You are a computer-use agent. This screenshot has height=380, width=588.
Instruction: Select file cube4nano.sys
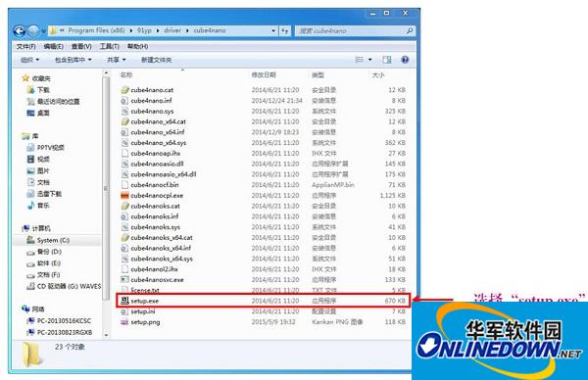(152, 111)
